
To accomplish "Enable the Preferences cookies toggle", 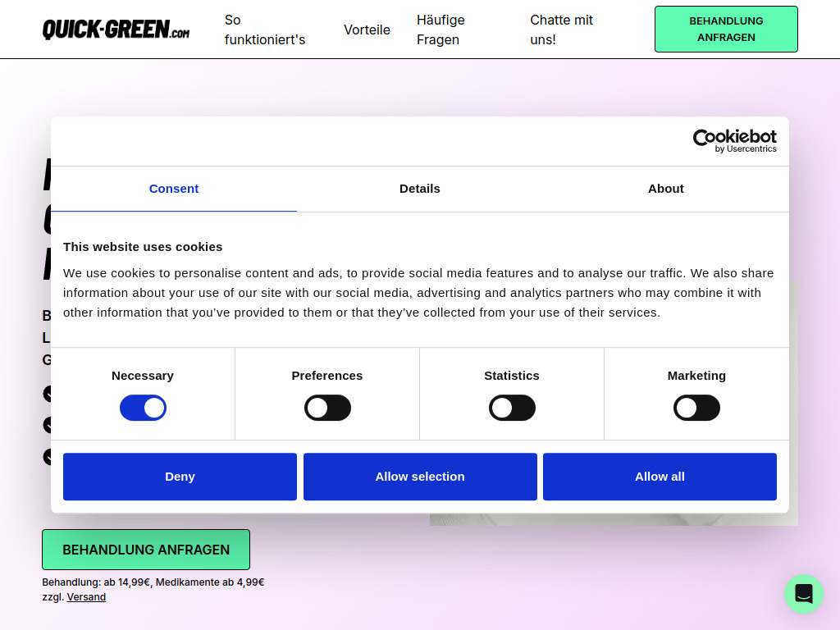I will click(x=327, y=408).
